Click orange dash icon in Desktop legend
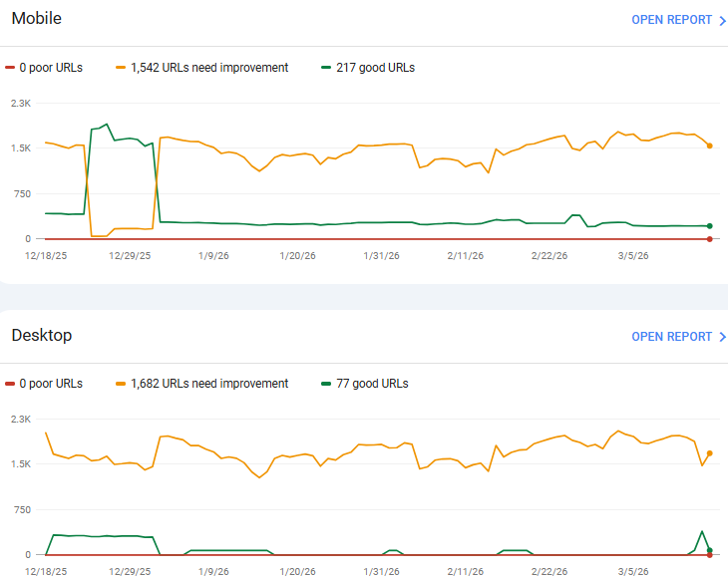Viewport: 728px width, 579px height. tap(122, 384)
